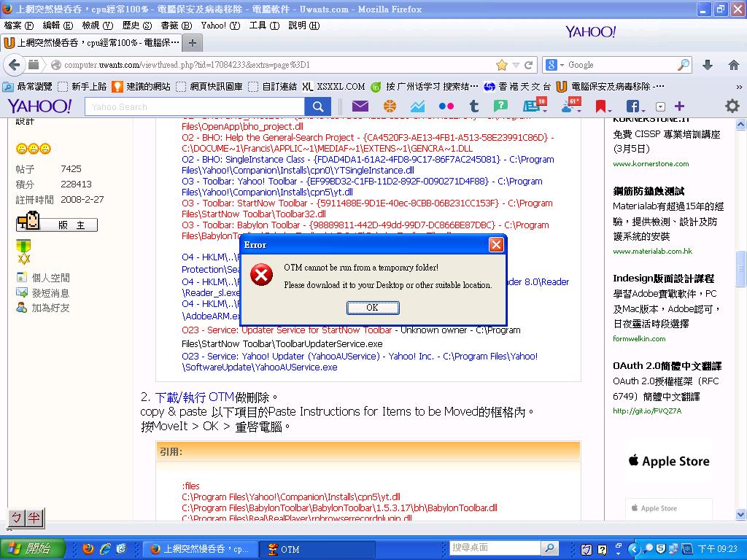Image resolution: width=747 pixels, height=560 pixels.
Task: Click the magnifier in the Google search box
Action: point(684,65)
